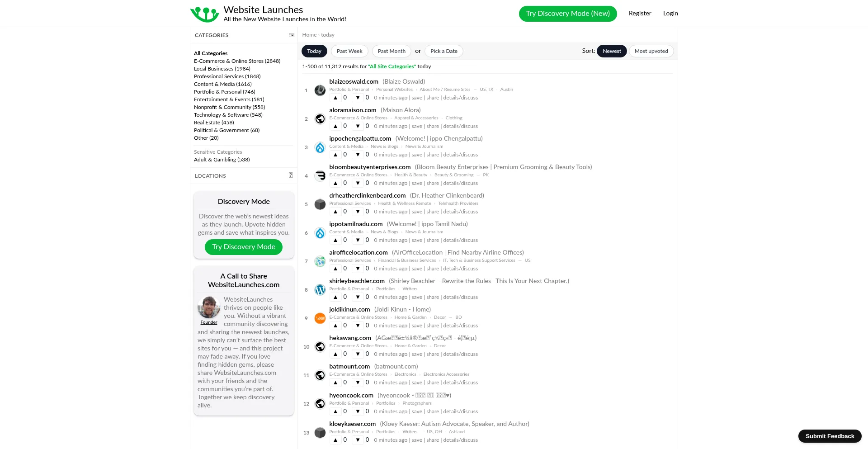Viewport: 868px width, 449px height.
Task: Switch to the Past Week filter
Action: (349, 51)
